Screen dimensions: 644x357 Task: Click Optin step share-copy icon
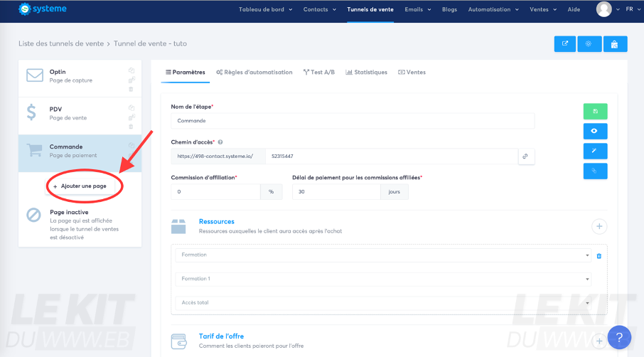[132, 80]
